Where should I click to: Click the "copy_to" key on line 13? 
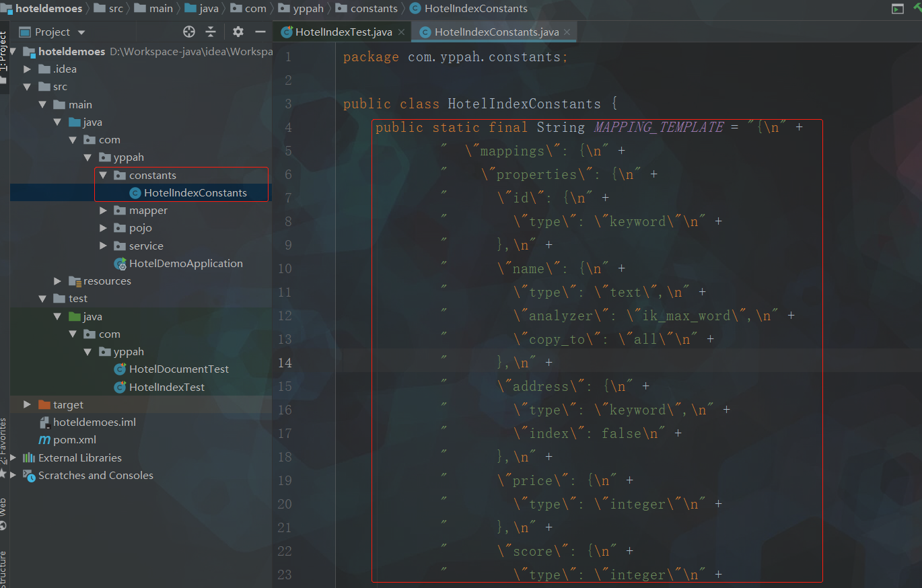tap(558, 339)
